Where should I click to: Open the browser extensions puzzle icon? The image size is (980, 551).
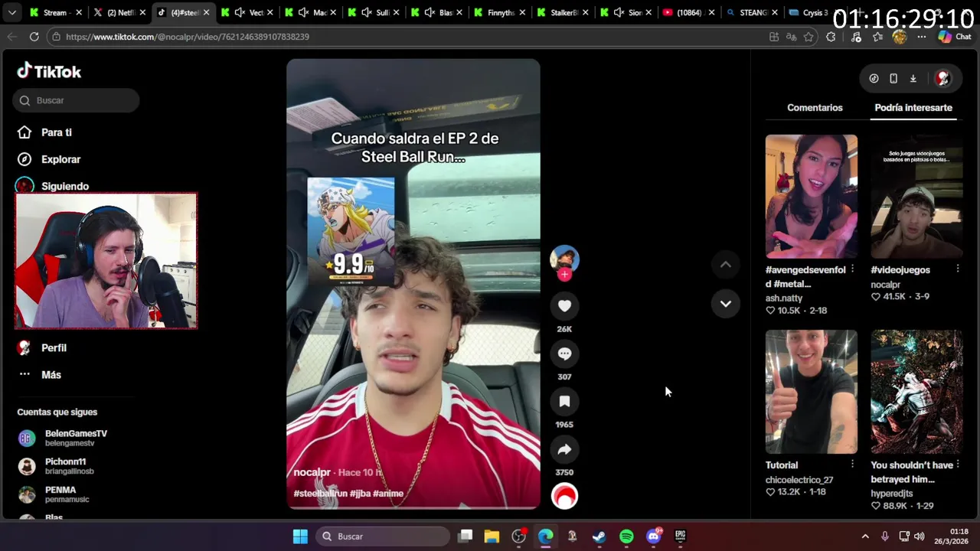click(x=831, y=37)
